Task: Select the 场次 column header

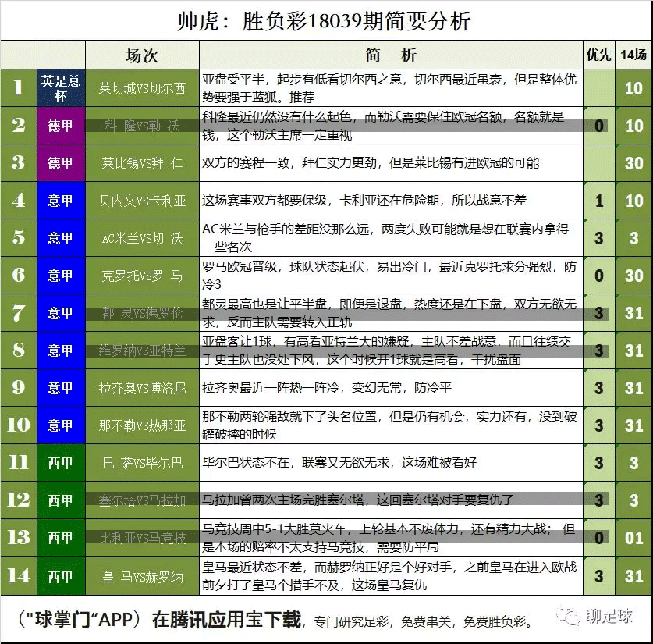Action: pyautogui.click(x=142, y=55)
